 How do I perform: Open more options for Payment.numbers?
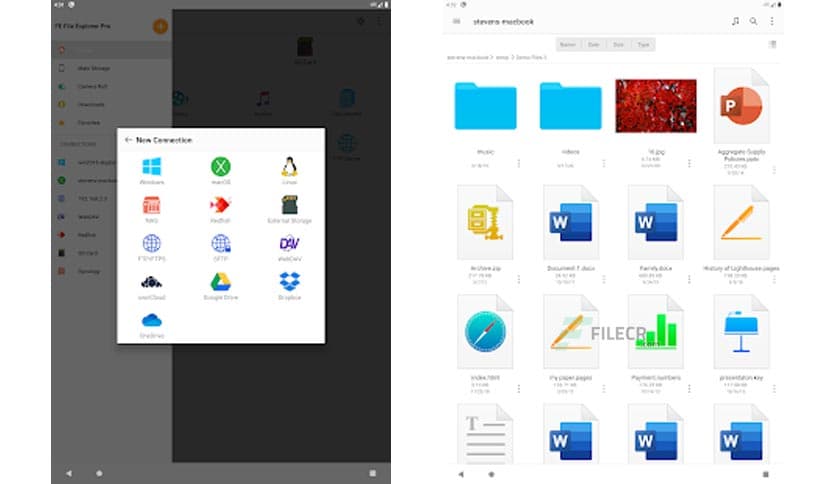(689, 389)
